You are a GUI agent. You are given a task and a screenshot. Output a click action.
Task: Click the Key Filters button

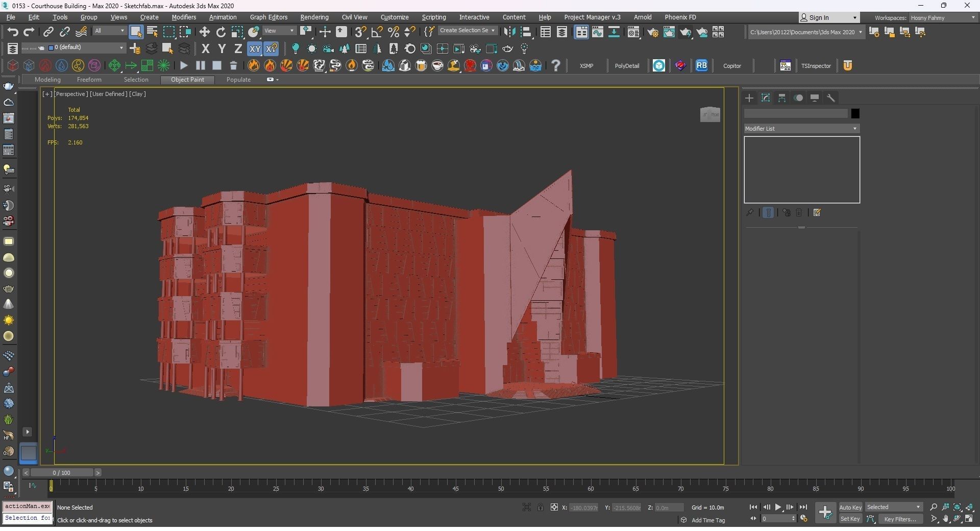click(x=900, y=519)
